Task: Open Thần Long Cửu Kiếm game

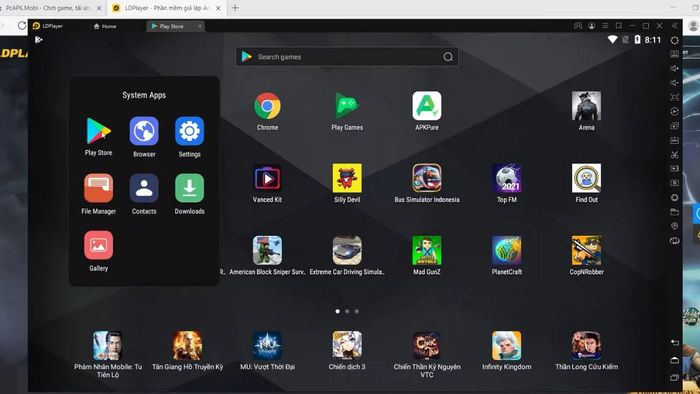Action: (x=586, y=346)
